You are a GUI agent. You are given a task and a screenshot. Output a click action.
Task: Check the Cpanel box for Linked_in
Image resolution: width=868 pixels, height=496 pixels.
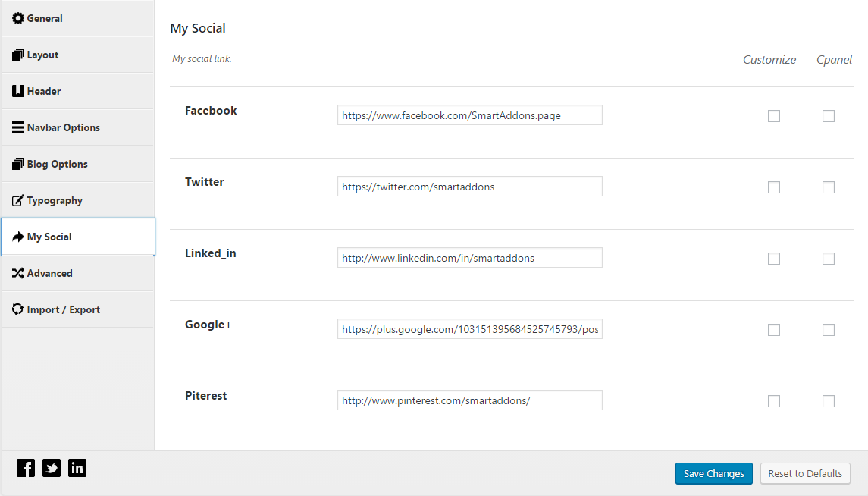point(828,259)
